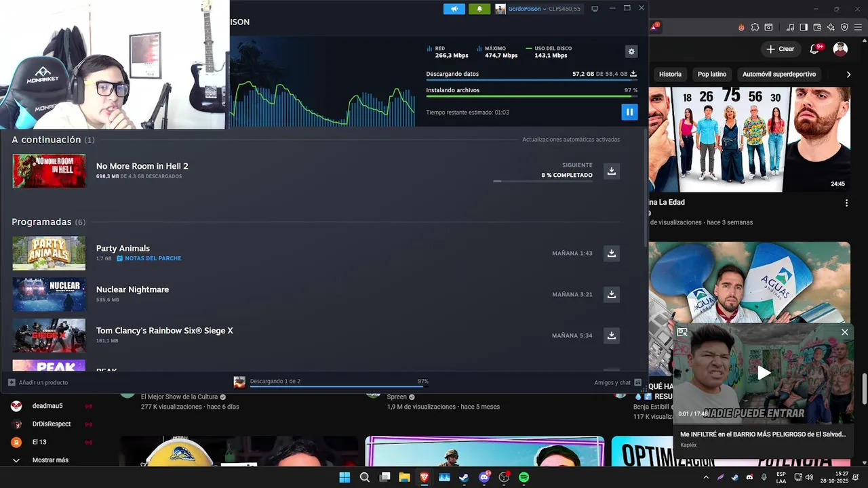Show more YouTube filter chips with arrow
Screen dimensions: 868x488
pos(848,75)
